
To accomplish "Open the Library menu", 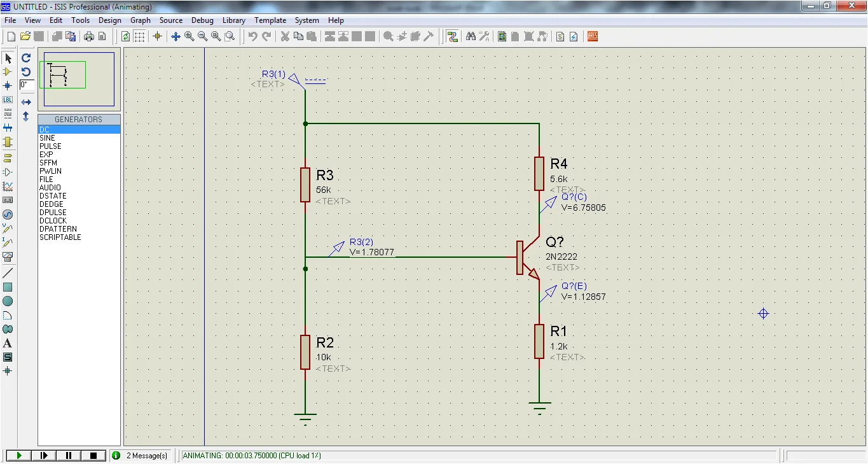I will point(234,20).
